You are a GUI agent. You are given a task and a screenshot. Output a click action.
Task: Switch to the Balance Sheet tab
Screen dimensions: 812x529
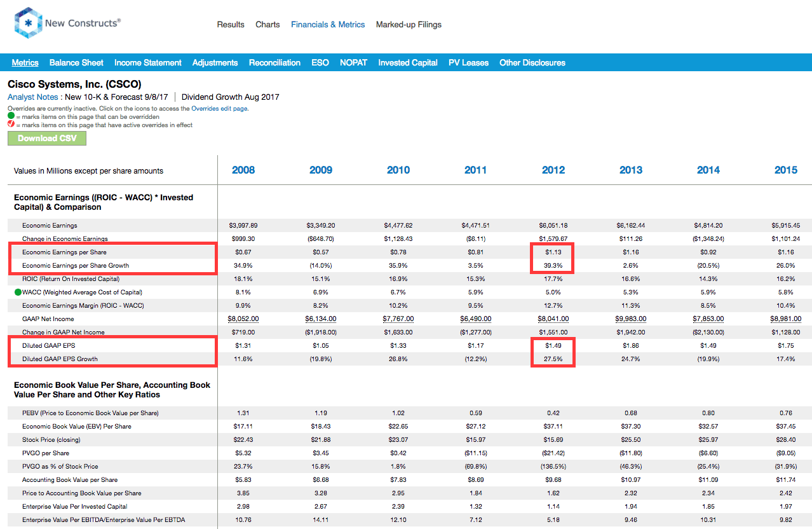pyautogui.click(x=76, y=62)
